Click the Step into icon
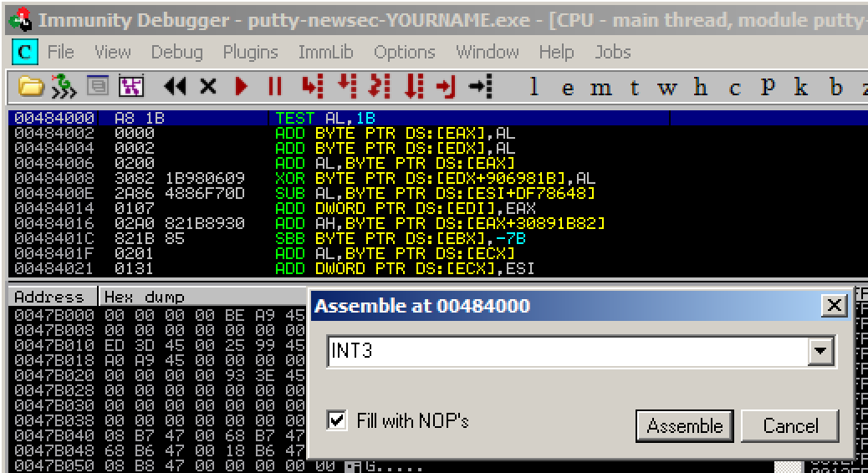 pos(312,86)
